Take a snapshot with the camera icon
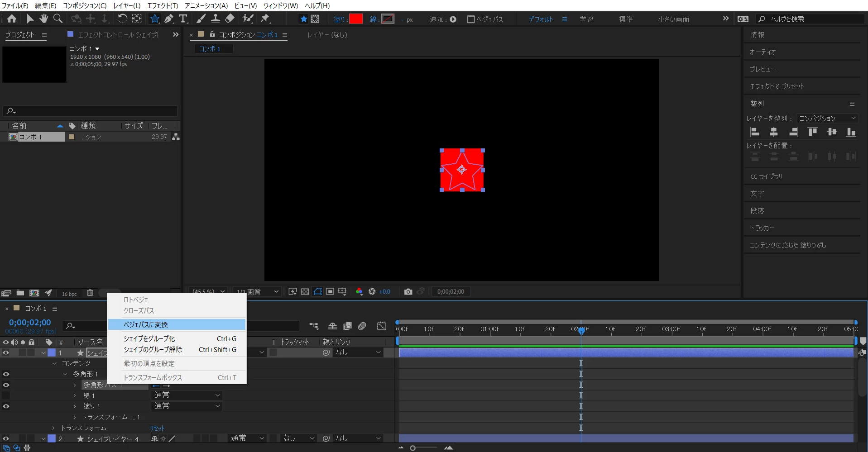 click(x=408, y=292)
